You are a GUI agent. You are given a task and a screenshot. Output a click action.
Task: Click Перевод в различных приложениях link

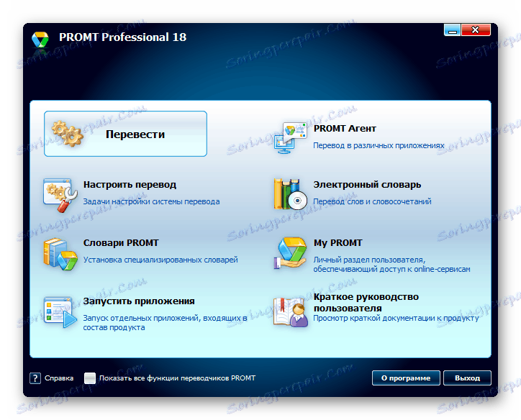pos(379,145)
